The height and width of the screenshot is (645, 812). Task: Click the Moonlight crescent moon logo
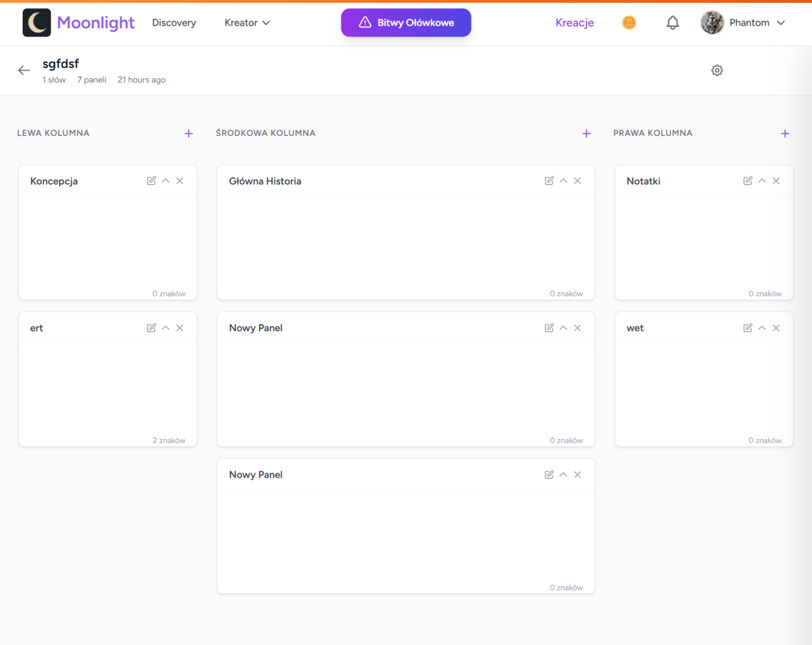(37, 23)
